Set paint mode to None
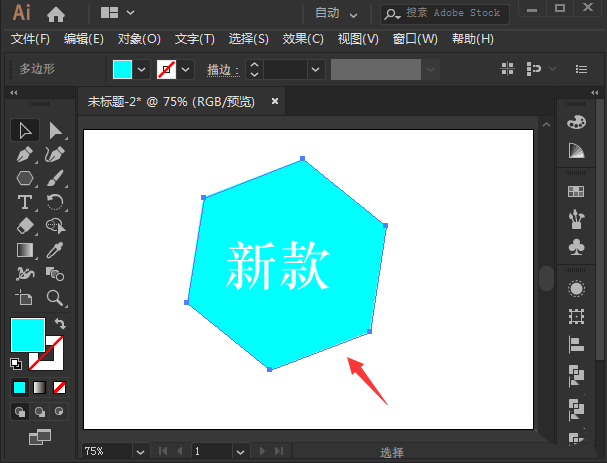This screenshot has height=463, width=607. [59, 388]
